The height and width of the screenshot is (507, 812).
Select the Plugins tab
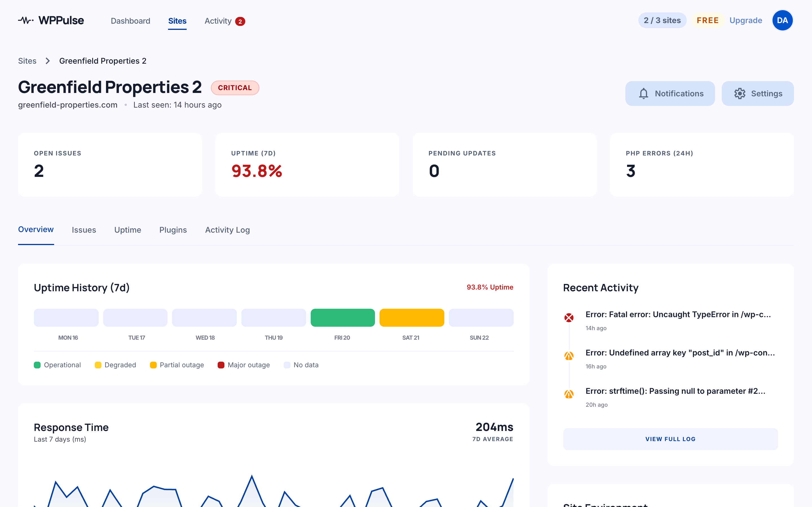coord(173,230)
